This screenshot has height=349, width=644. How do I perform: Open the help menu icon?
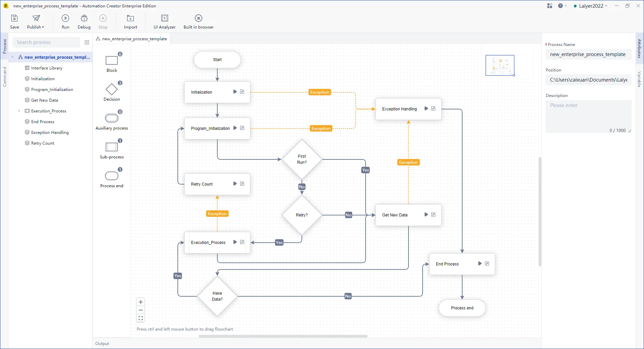coord(562,6)
